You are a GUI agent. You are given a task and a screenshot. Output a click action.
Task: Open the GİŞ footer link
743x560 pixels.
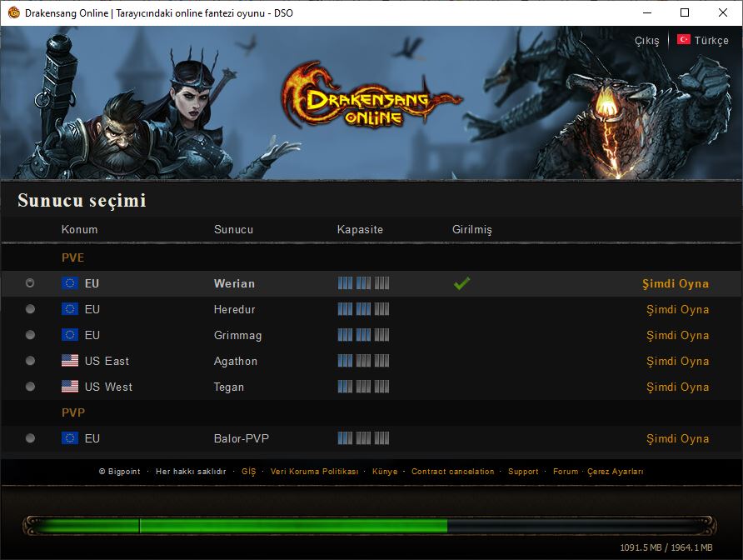[248, 472]
